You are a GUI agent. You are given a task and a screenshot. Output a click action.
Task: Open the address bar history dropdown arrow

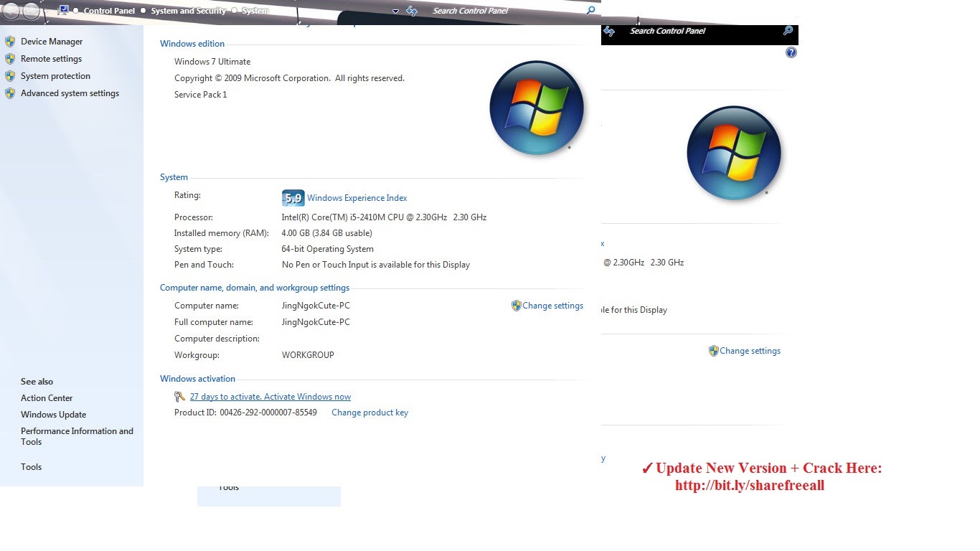[x=396, y=11]
